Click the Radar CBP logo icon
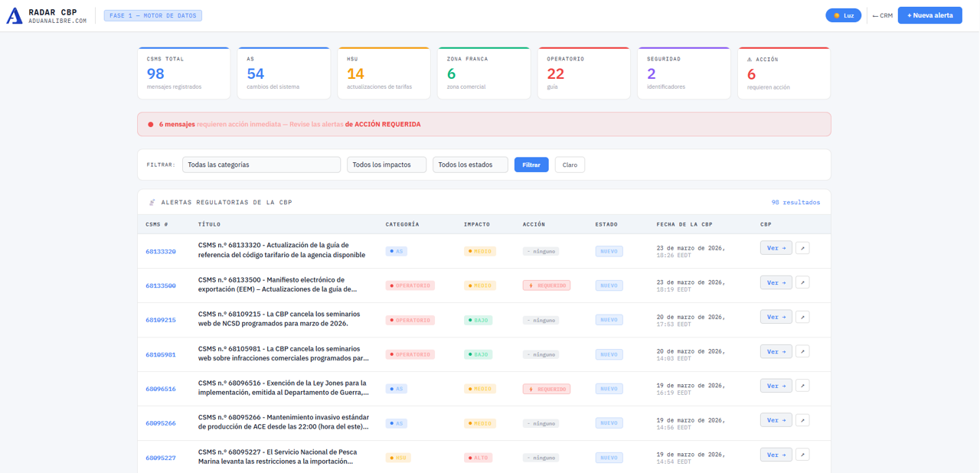 coord(14,16)
